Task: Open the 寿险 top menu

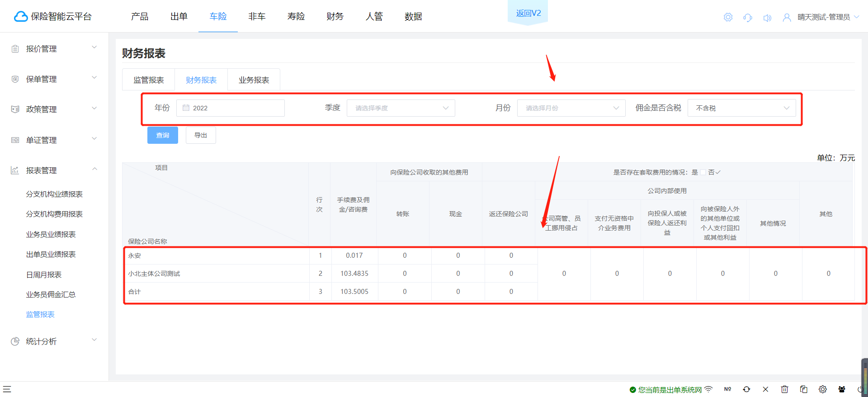Action: 296,17
